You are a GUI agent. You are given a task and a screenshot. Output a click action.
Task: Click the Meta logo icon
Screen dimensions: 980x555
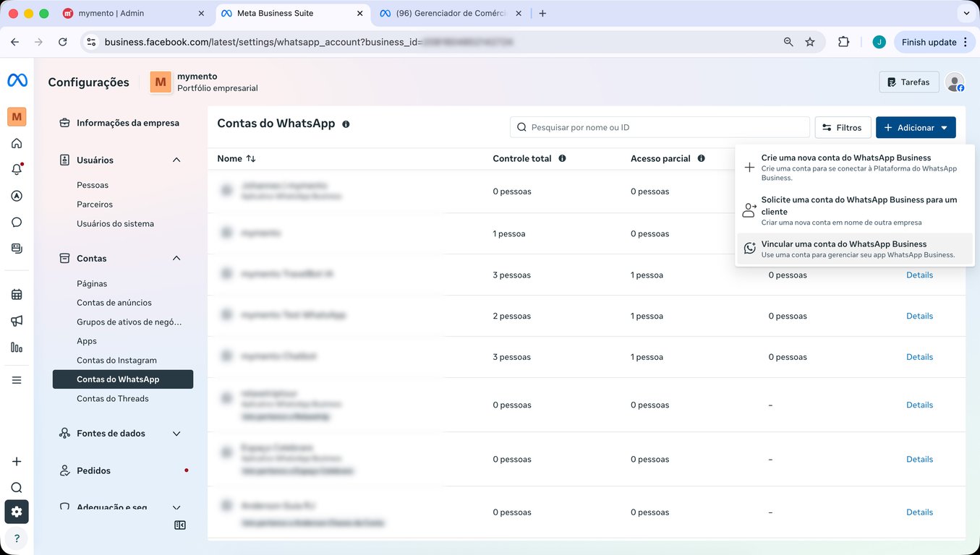(x=17, y=81)
